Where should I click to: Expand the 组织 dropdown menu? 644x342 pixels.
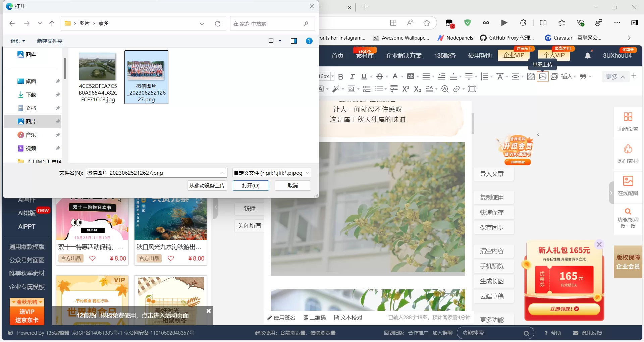point(18,41)
